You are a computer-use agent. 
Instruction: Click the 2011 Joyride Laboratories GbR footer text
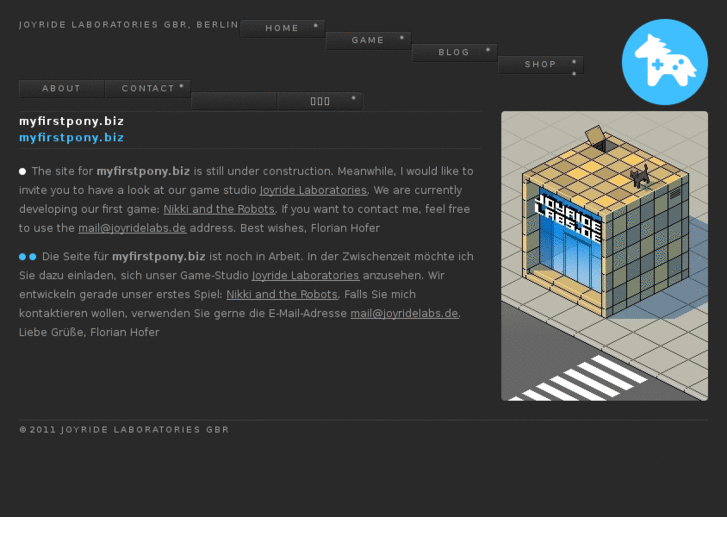coord(124,430)
